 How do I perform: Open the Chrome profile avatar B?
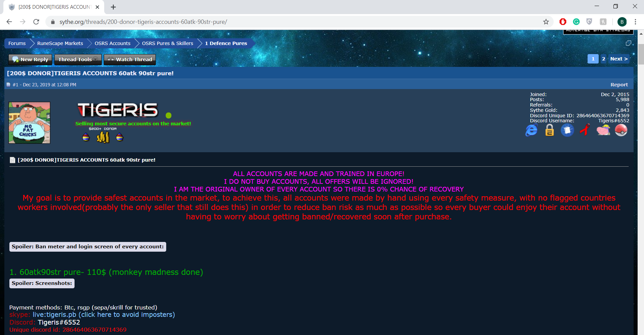pyautogui.click(x=622, y=22)
